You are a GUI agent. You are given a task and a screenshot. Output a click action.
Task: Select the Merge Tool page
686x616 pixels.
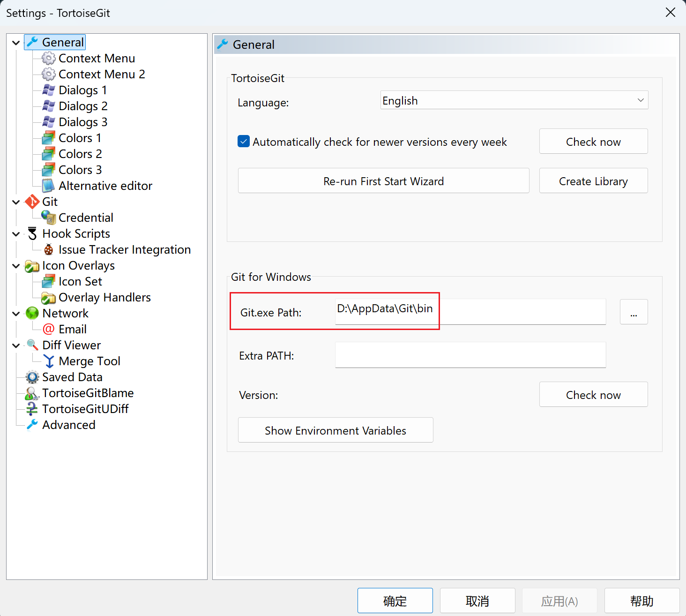89,361
